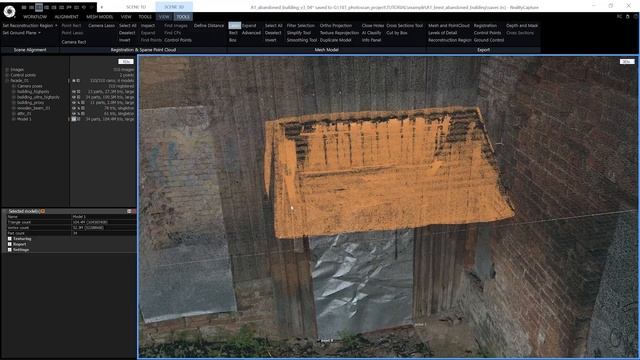Viewport: 640px width, 360px height.
Task: Toggle visibility eye for Facade_01
Action: (74, 81)
